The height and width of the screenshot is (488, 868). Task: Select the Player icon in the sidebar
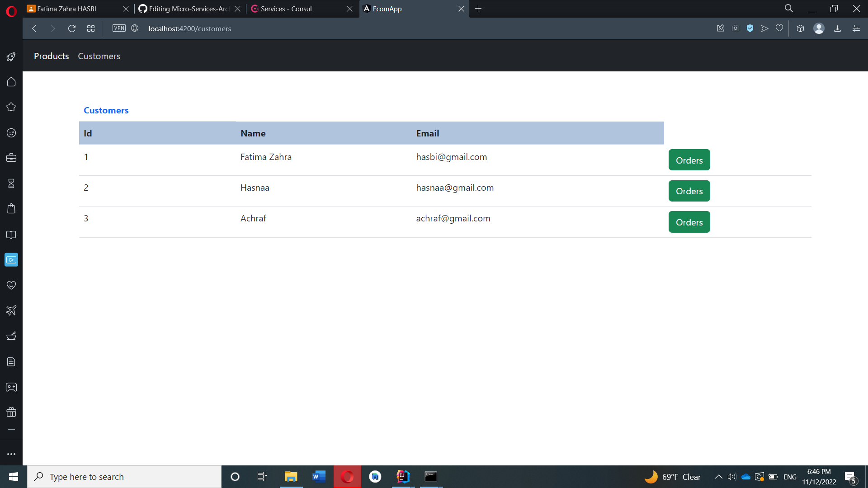click(x=11, y=259)
